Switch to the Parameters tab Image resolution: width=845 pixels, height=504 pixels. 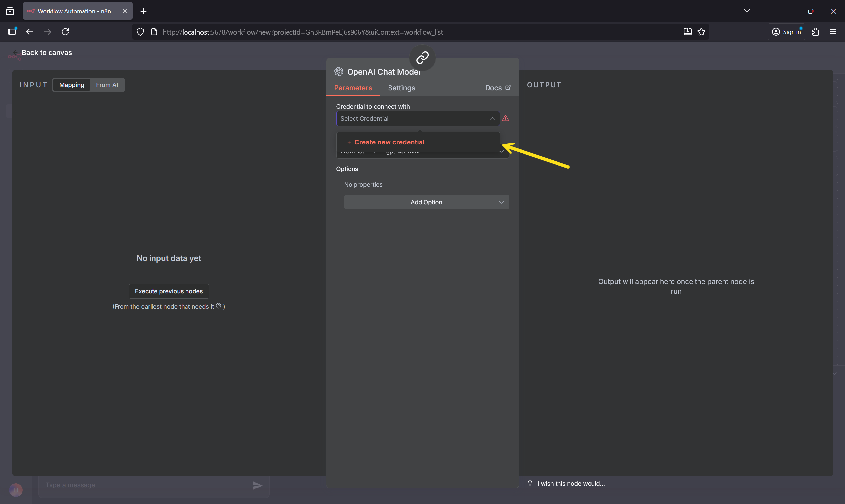[x=353, y=88]
